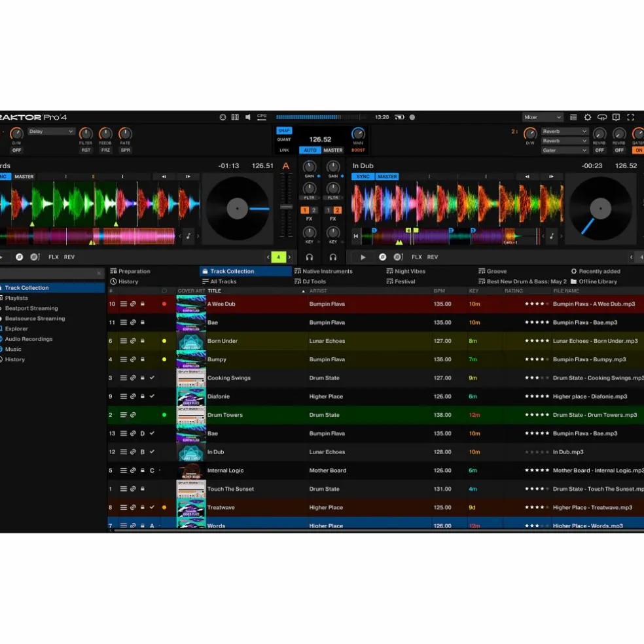Viewport: 644px width, 644px height.
Task: Open the Gater effect dropdown
Action: tap(564, 151)
